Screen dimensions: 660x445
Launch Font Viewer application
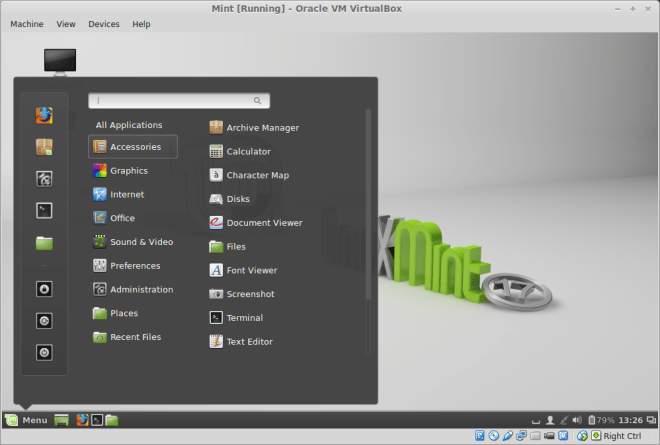pyautogui.click(x=243, y=270)
